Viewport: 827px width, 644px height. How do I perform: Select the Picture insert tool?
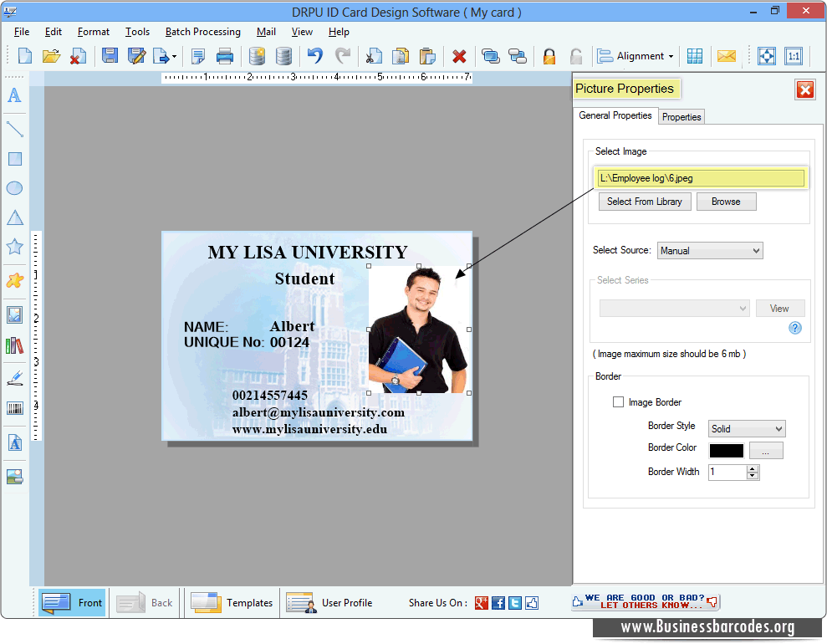pyautogui.click(x=15, y=314)
